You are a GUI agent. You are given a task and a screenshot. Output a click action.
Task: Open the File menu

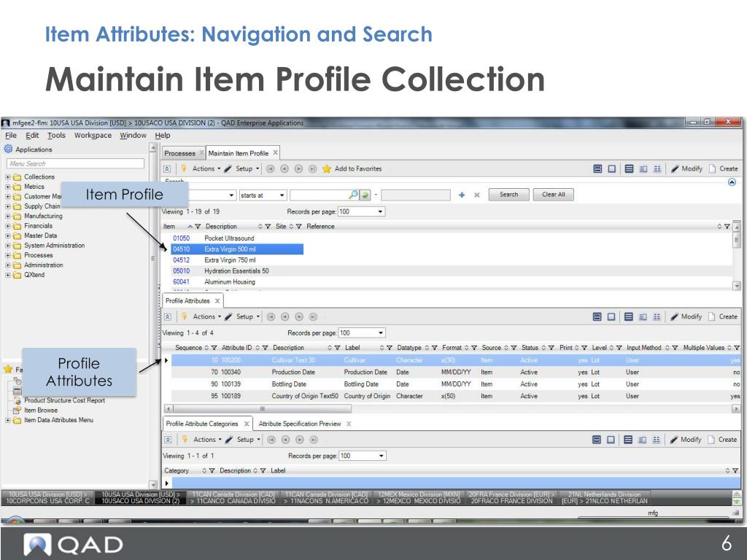coord(10,135)
